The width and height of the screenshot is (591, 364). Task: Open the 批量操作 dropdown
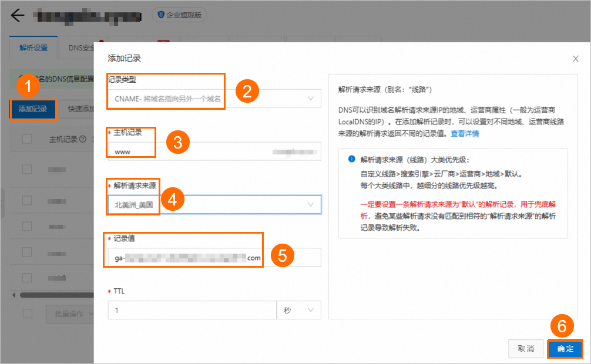coord(70,314)
